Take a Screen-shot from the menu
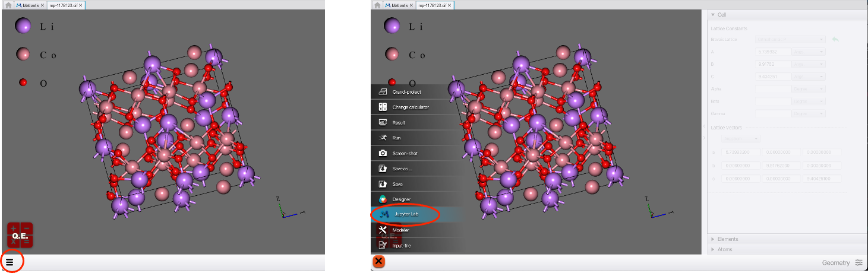 point(405,153)
